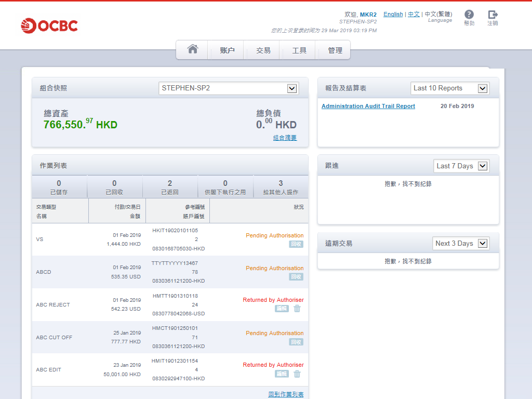Click the 組合摘要 link
This screenshot has width=532, height=399.
[285, 138]
